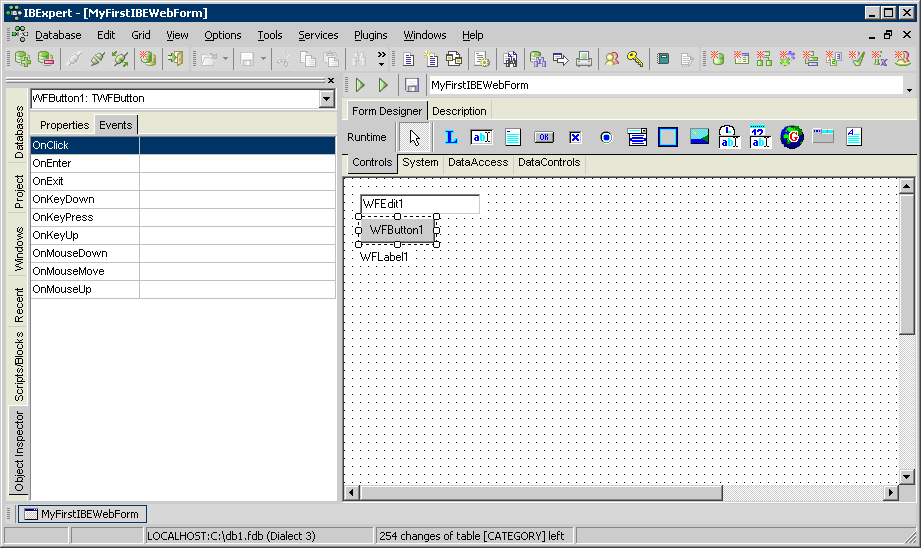
Task: Select the arrow pointer selection tool
Action: click(415, 137)
